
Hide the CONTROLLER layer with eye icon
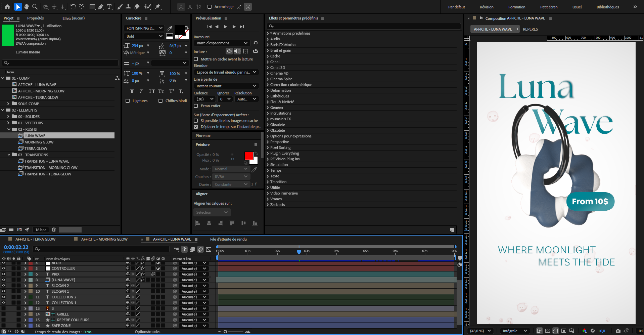pos(4,268)
